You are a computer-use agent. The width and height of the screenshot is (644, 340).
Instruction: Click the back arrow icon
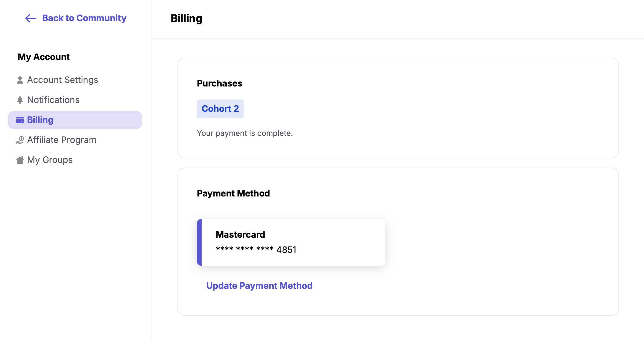pos(30,18)
